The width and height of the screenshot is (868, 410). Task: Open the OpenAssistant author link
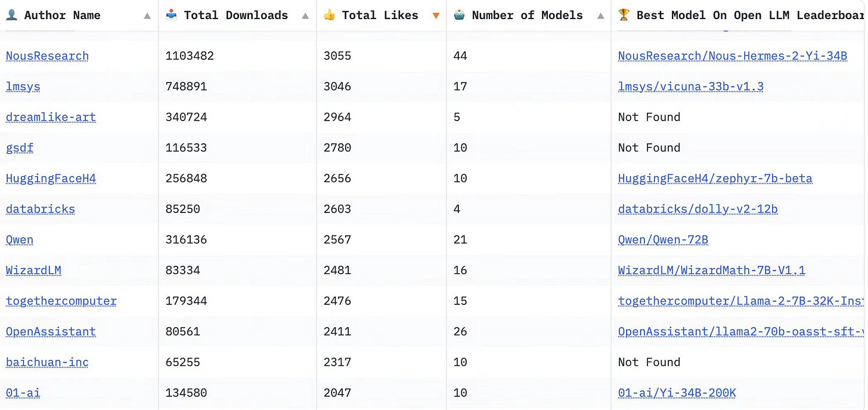coord(51,332)
